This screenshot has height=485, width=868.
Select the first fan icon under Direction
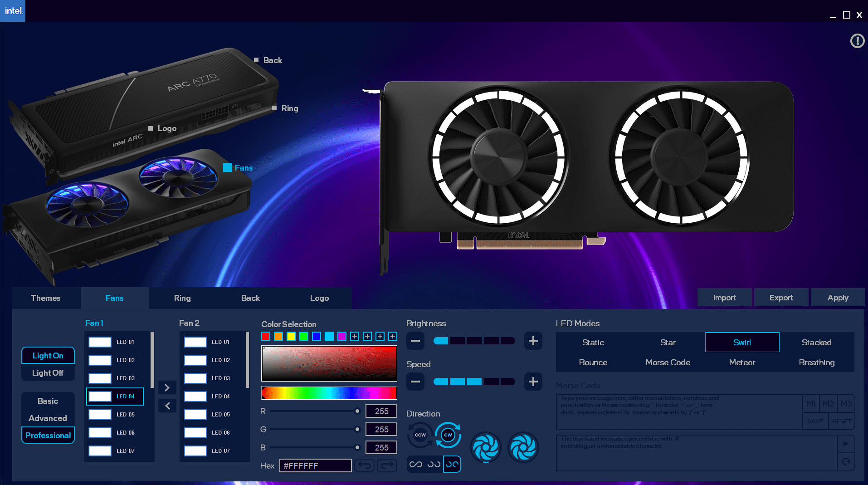coord(486,447)
